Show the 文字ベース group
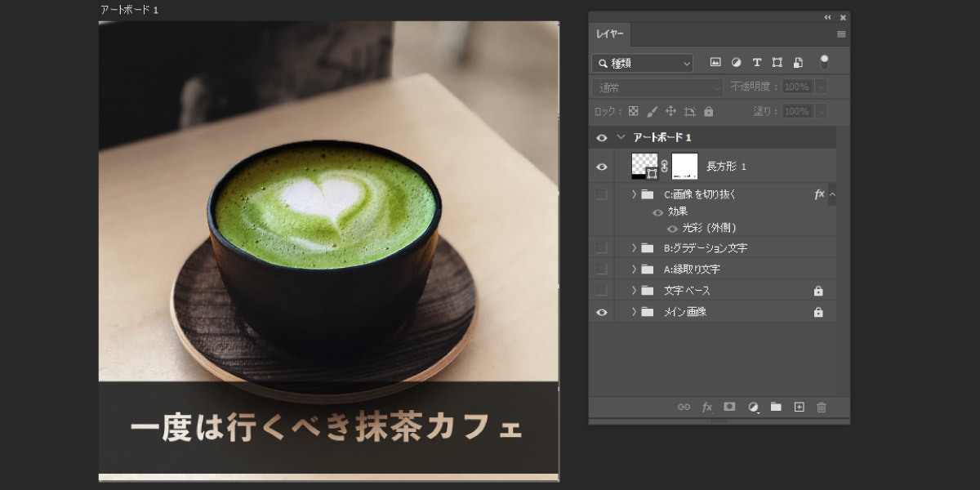The width and height of the screenshot is (980, 490). tap(602, 290)
